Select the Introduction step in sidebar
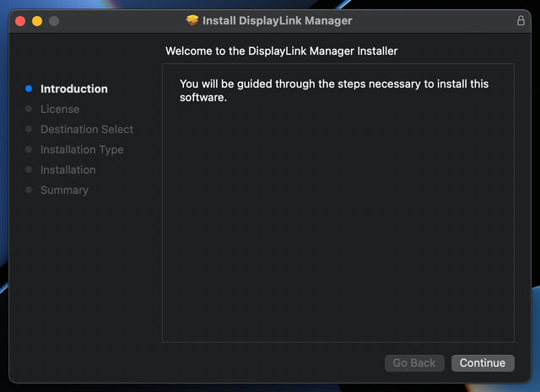Viewport: 540px width, 392px height. click(x=74, y=89)
